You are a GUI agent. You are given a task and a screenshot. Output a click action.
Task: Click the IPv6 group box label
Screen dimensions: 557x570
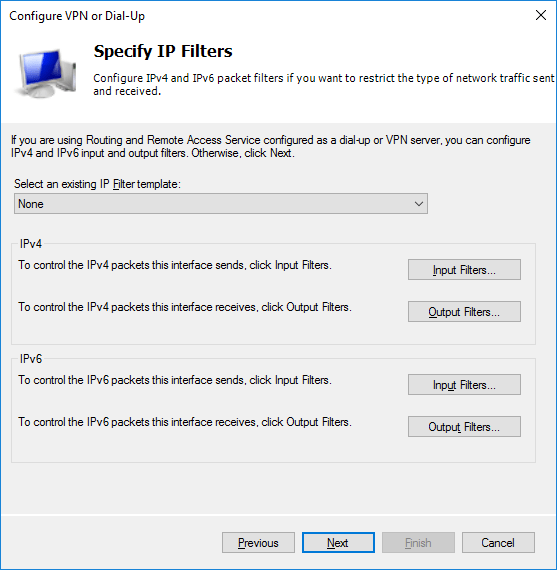coord(31,359)
